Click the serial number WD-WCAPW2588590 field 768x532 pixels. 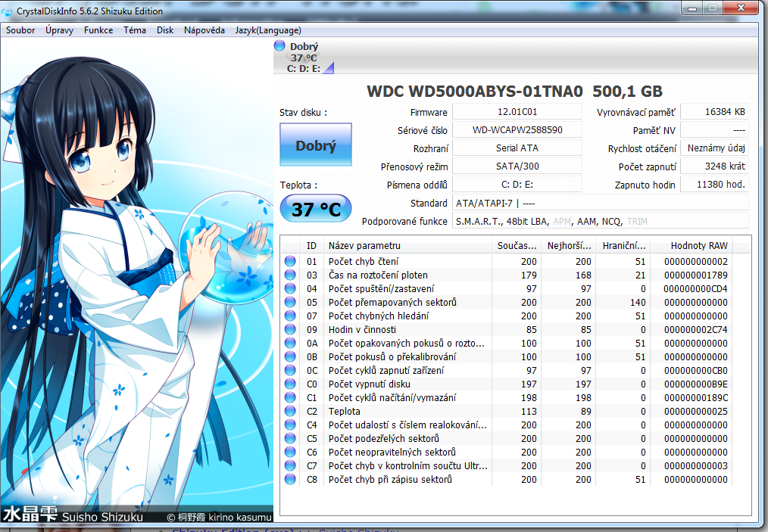[517, 129]
